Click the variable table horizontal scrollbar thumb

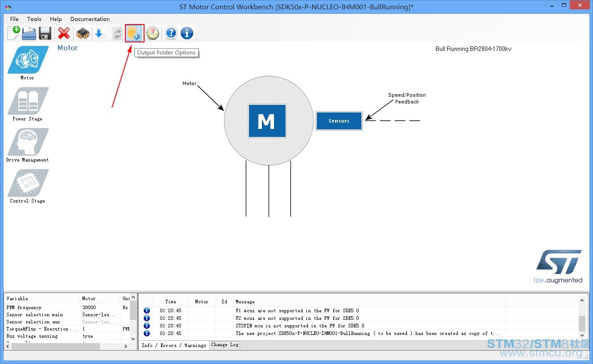pos(56,346)
